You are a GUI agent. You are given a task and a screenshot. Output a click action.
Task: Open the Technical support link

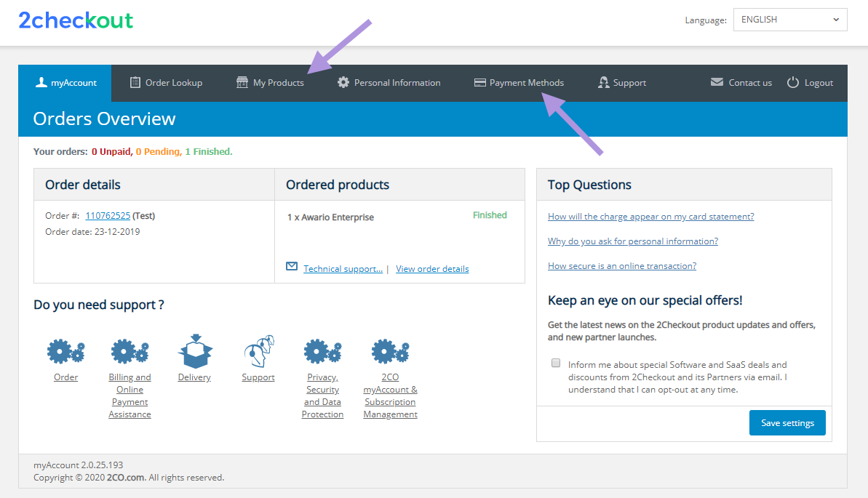[343, 269]
